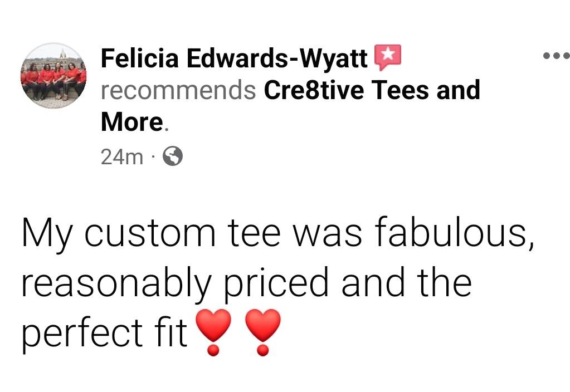Open the three-dot post options menu

[x=556, y=56]
